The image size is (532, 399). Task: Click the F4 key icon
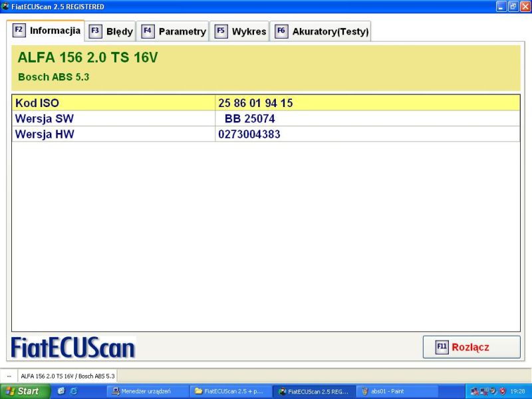point(148,31)
